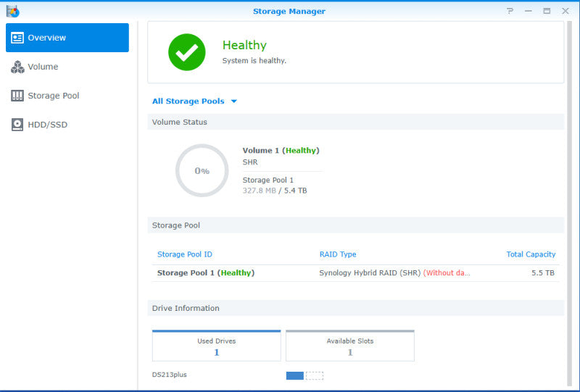Screen dimensions: 580x392
Task: Click the vertical scrollbar on the right
Action: [569, 203]
